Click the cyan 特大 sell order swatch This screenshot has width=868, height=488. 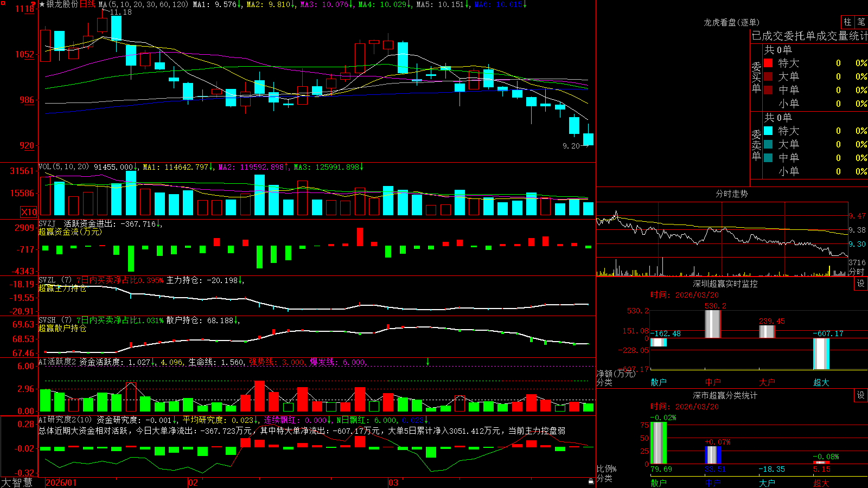[768, 131]
